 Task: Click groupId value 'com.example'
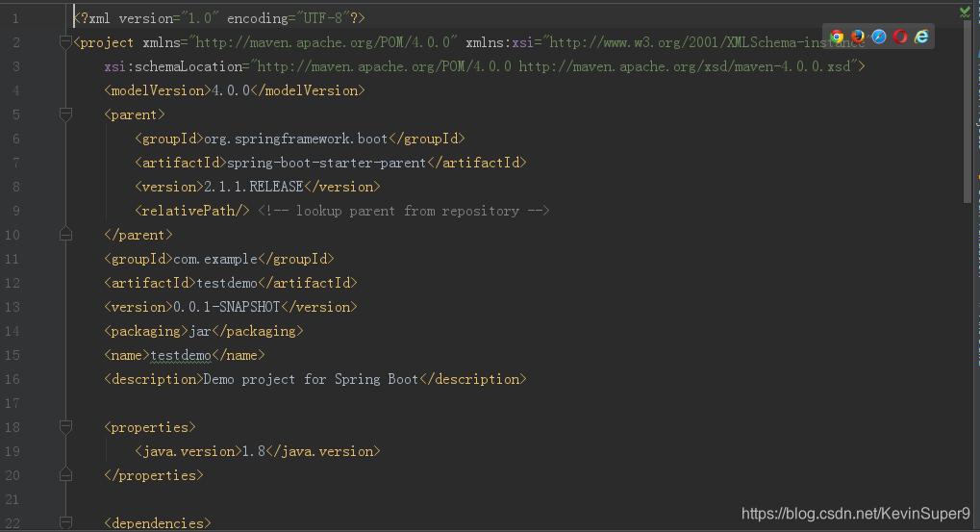tap(215, 259)
